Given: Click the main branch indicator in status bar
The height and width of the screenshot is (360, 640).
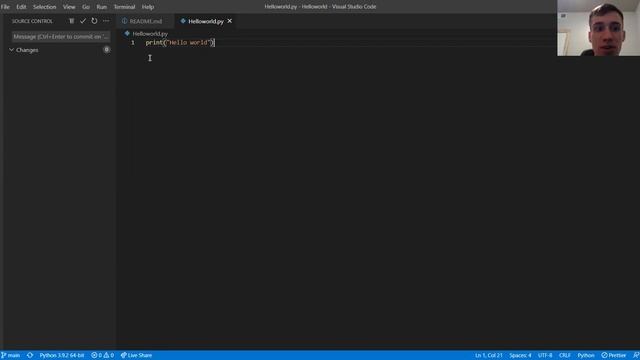Looking at the screenshot, I should tap(11, 355).
